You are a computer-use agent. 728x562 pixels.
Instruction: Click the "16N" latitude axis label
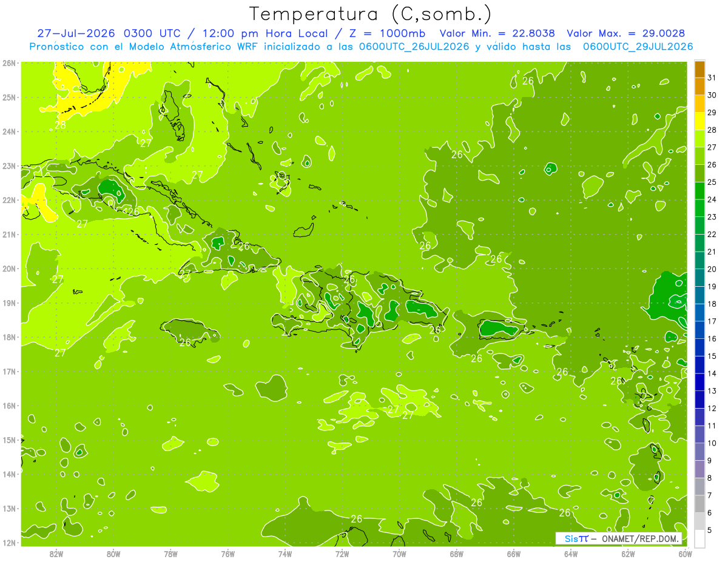point(8,406)
